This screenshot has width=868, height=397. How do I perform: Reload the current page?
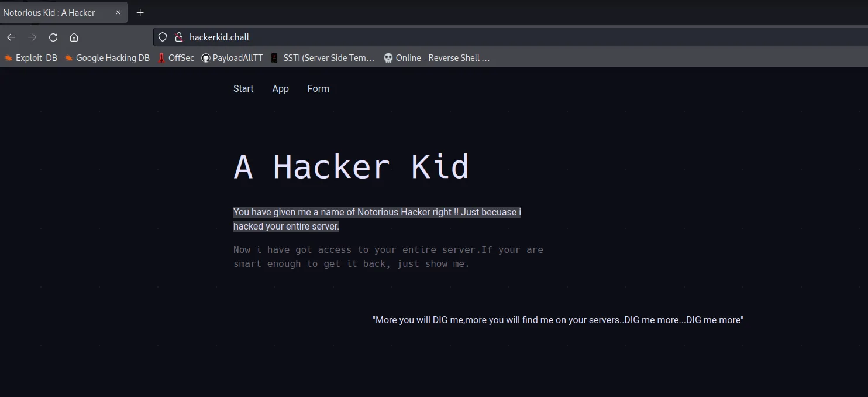(53, 37)
